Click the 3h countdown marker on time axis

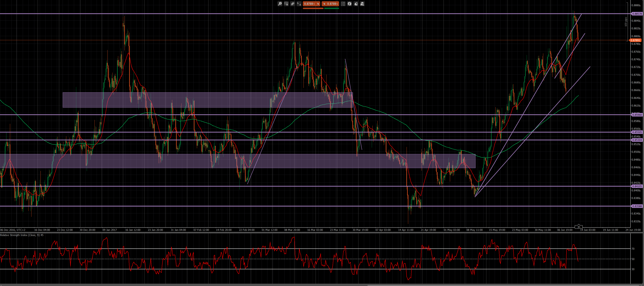[578, 227]
